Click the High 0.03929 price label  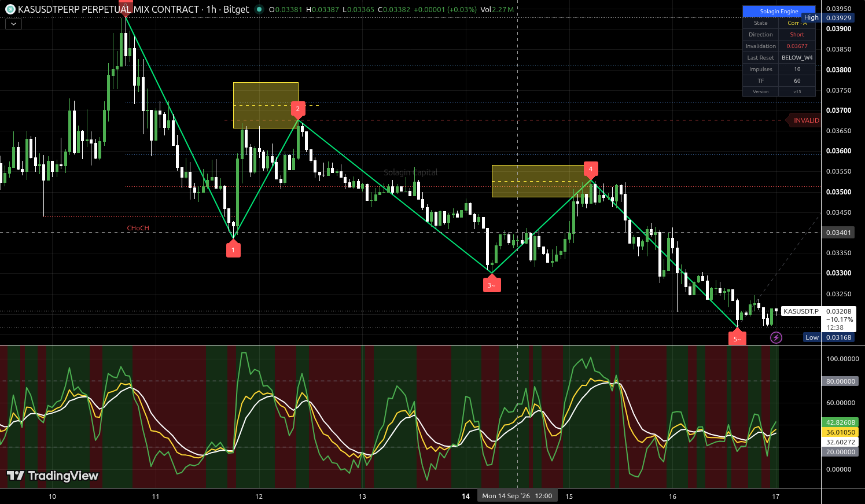point(829,18)
